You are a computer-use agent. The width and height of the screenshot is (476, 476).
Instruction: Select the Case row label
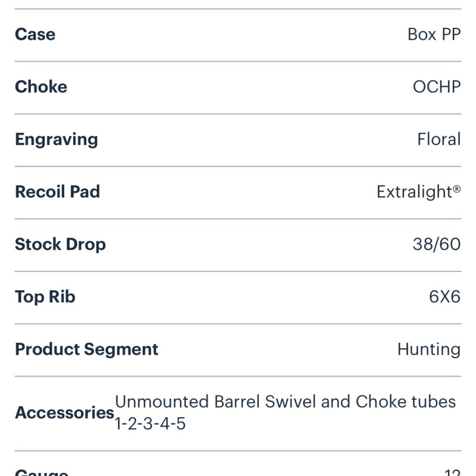tap(35, 35)
